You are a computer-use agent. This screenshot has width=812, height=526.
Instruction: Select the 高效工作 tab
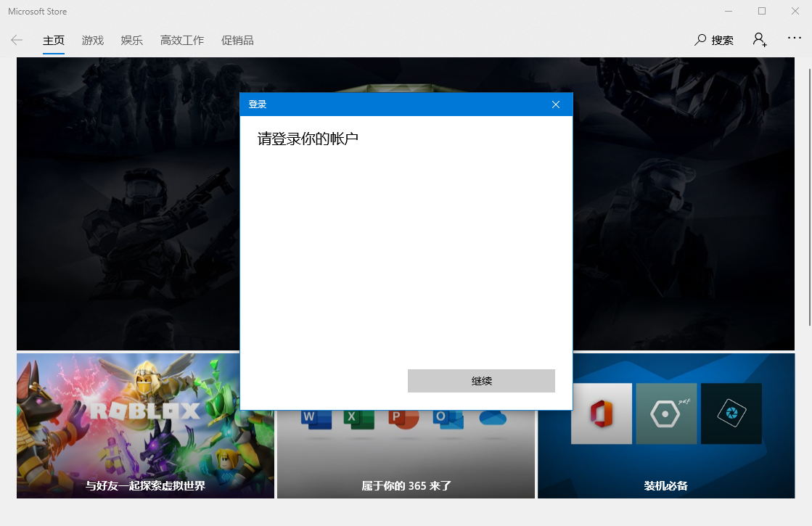click(x=181, y=41)
